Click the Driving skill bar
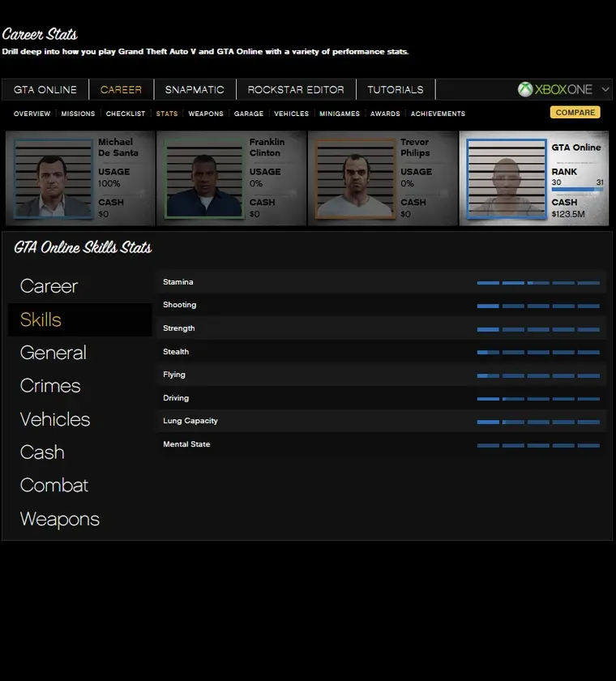This screenshot has height=681, width=616. coord(538,399)
